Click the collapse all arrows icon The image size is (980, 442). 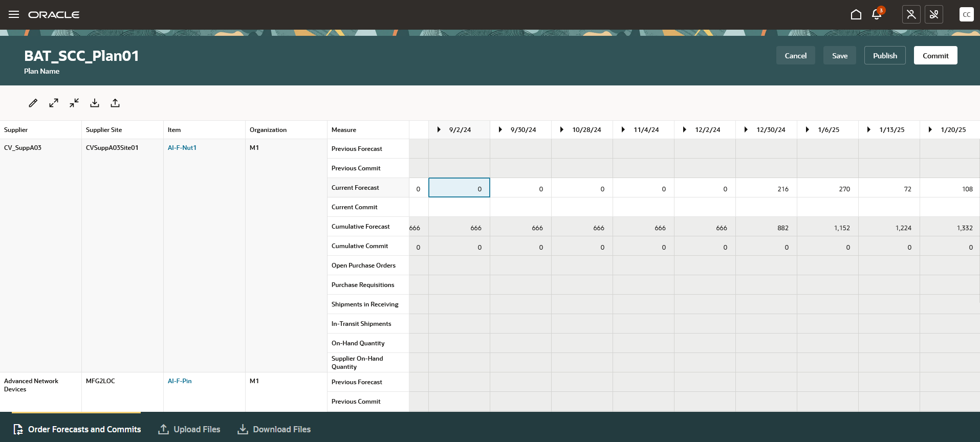[x=74, y=103]
